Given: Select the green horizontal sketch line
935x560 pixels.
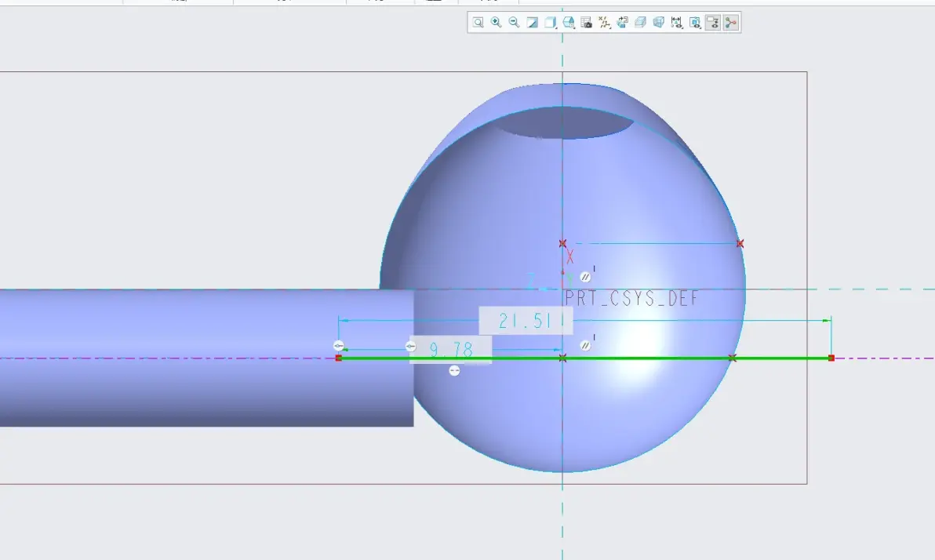Looking at the screenshot, I should pyautogui.click(x=585, y=358).
